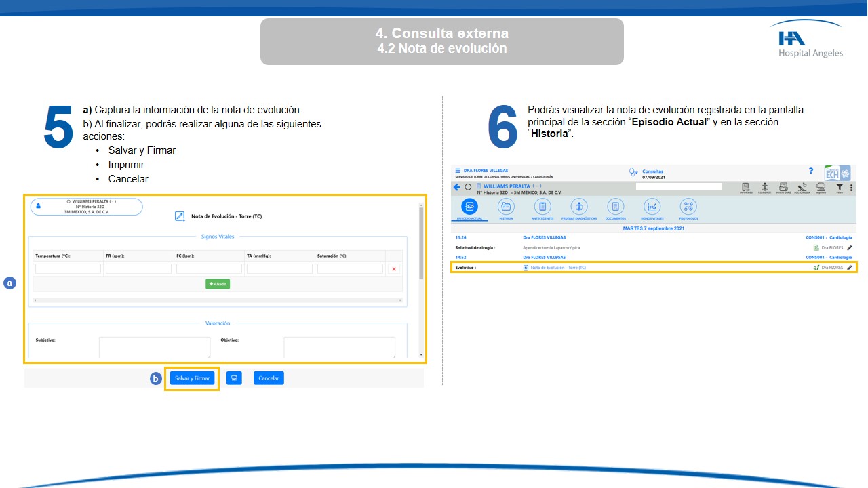
Task: Click the green Añadir button
Action: tap(218, 284)
